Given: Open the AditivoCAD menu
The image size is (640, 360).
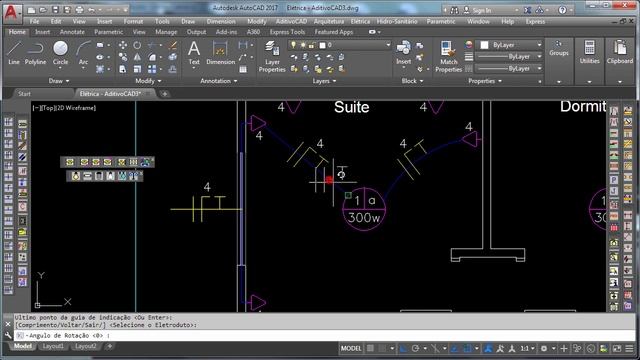Looking at the screenshot, I should 291,21.
